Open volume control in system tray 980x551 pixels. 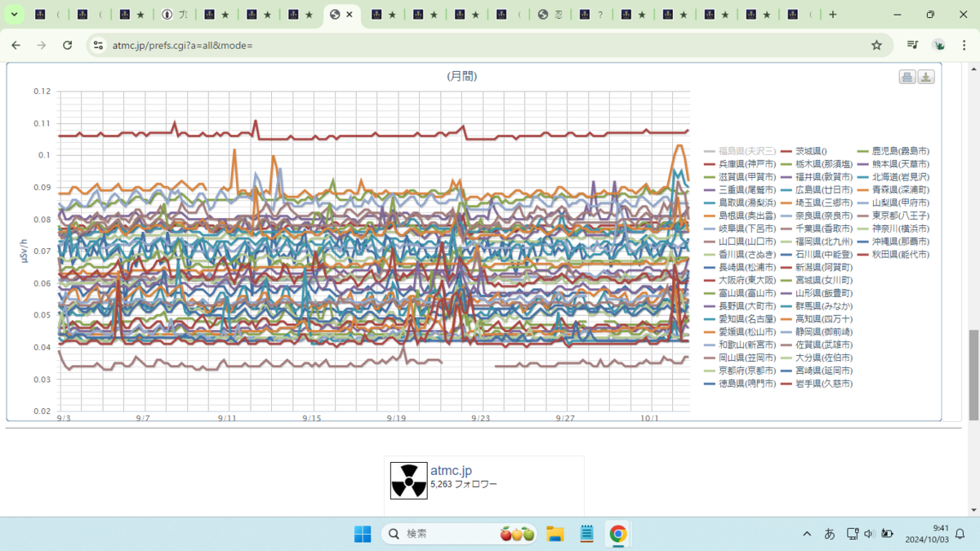click(868, 534)
